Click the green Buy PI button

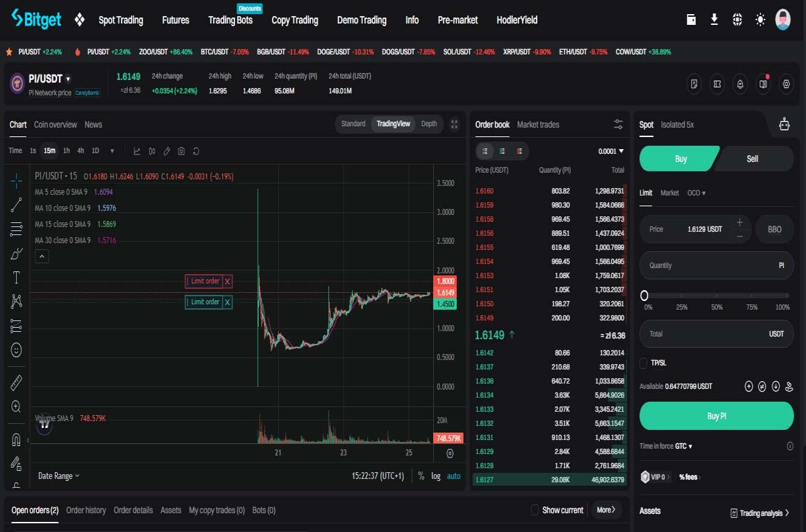click(x=716, y=416)
